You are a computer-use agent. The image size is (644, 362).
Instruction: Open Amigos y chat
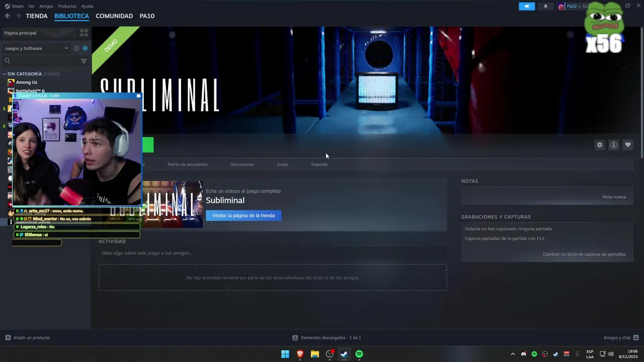[621, 338]
